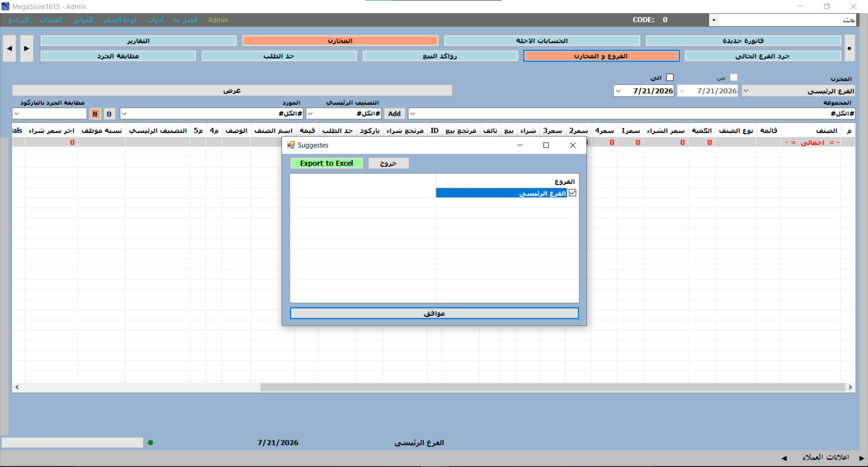This screenshot has height=467, width=868.
Task: Click the left arrow navigation button
Action: 9,48
